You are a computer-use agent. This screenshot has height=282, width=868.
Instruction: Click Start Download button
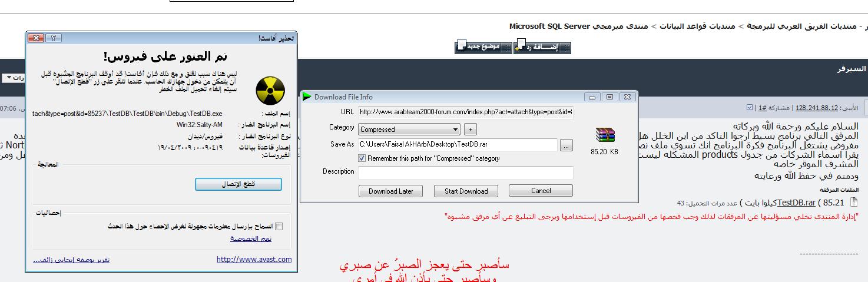tap(466, 191)
